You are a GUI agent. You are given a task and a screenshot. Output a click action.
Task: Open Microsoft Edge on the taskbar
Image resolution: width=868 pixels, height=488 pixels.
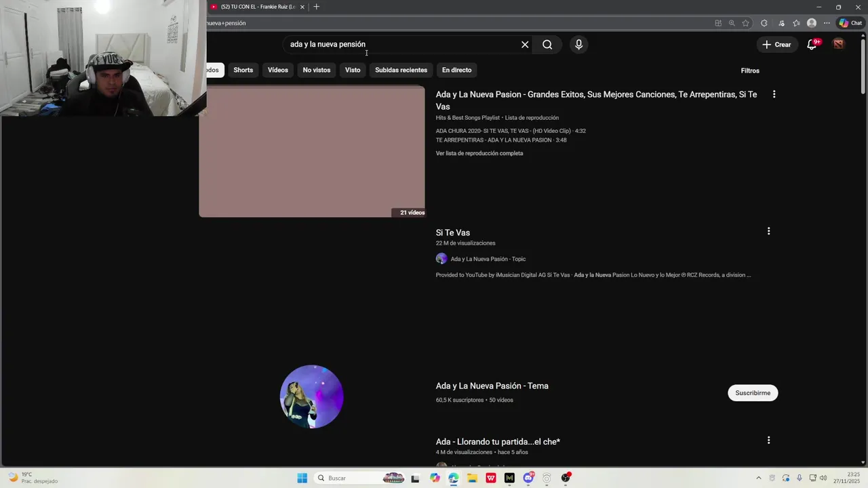point(454,478)
